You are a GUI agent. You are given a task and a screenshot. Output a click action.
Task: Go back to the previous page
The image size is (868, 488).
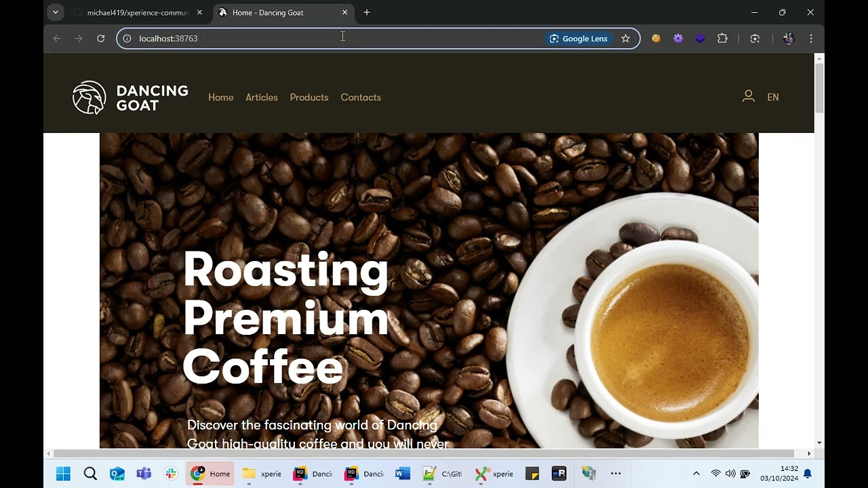click(x=57, y=39)
